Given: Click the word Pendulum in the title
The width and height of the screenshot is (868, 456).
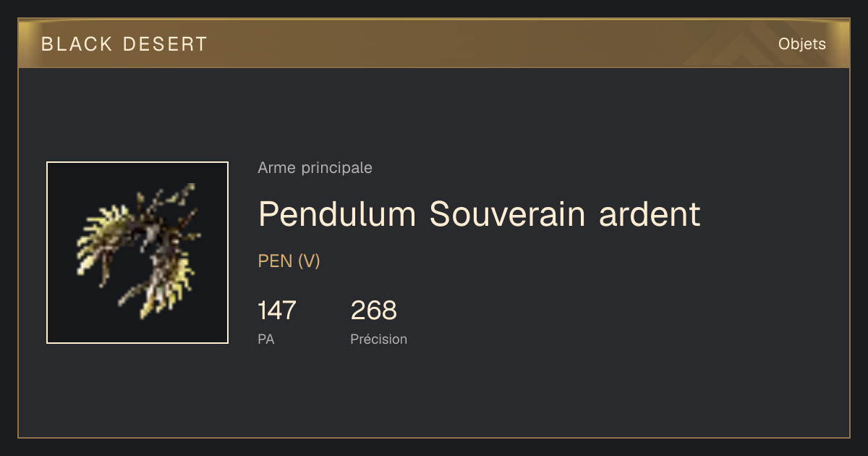Looking at the screenshot, I should click(x=337, y=214).
